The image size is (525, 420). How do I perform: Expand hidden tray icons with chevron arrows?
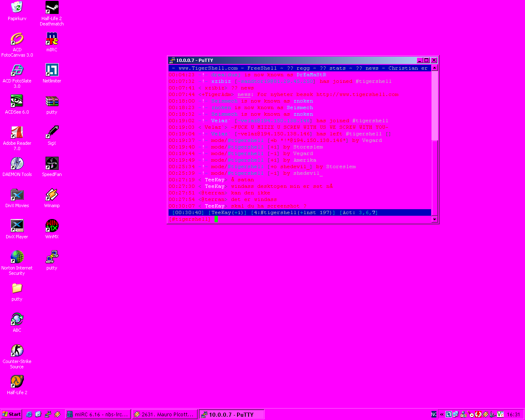pyautogui.click(x=442, y=414)
